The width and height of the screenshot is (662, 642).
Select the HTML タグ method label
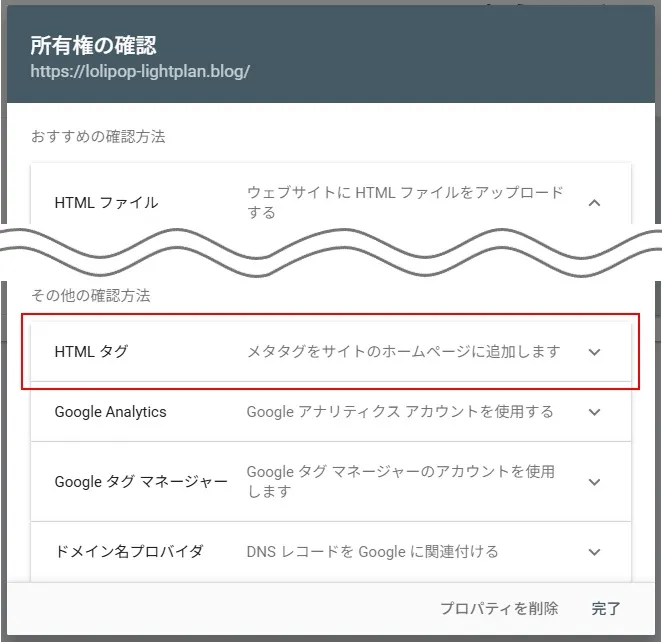91,352
